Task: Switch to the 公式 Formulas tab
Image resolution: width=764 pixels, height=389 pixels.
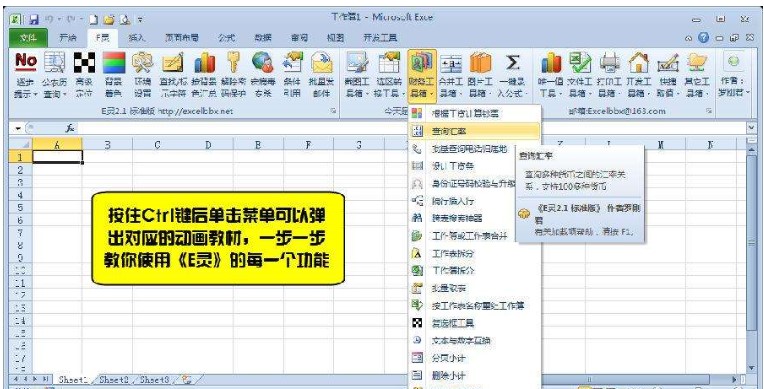Action: [x=227, y=38]
